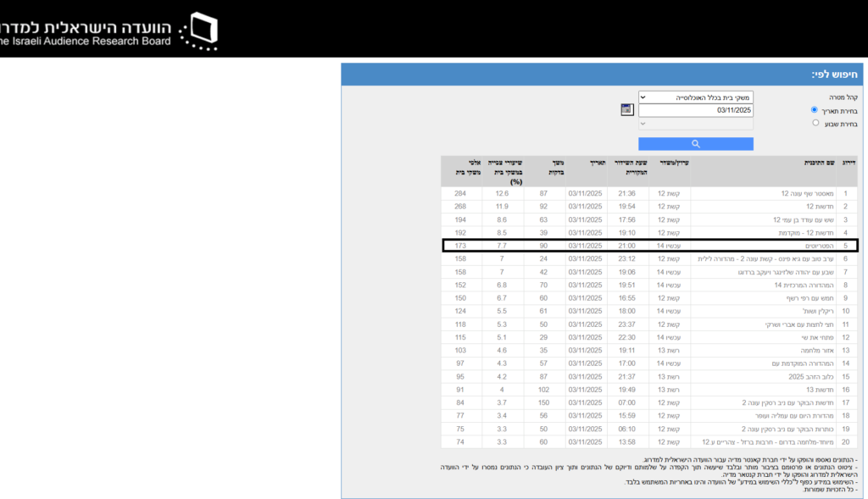868x499 pixels.
Task: Click program name 'המהדורה המרכזית 14'
Action: click(804, 285)
